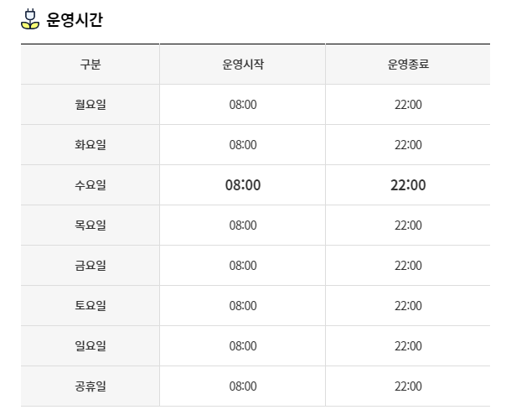The width and height of the screenshot is (506, 420).
Task: Click the 운영종료 column header
Action: click(x=408, y=65)
